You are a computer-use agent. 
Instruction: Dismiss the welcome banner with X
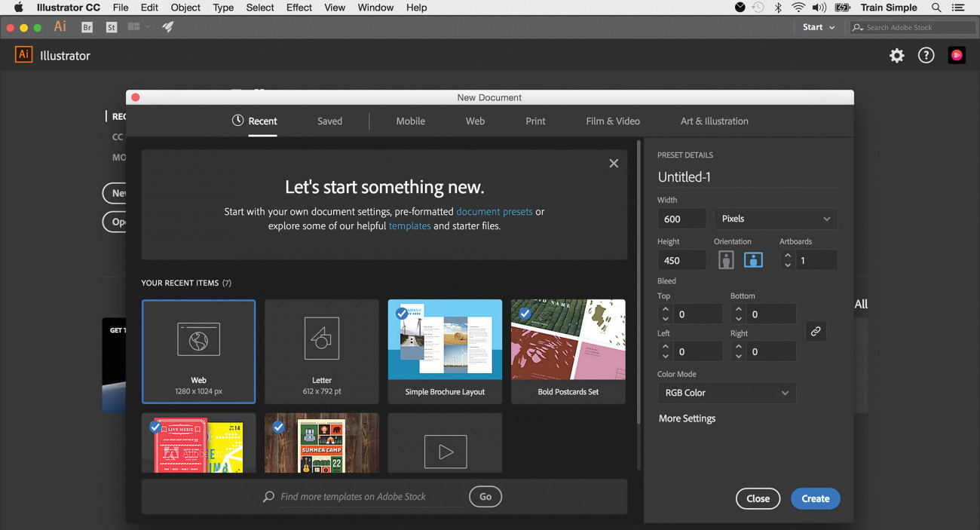point(614,164)
